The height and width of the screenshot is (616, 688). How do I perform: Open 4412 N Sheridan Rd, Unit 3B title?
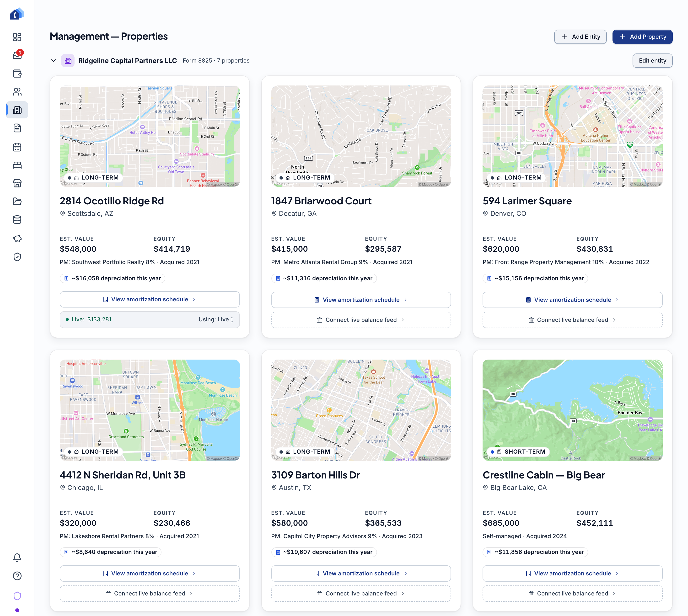(123, 475)
